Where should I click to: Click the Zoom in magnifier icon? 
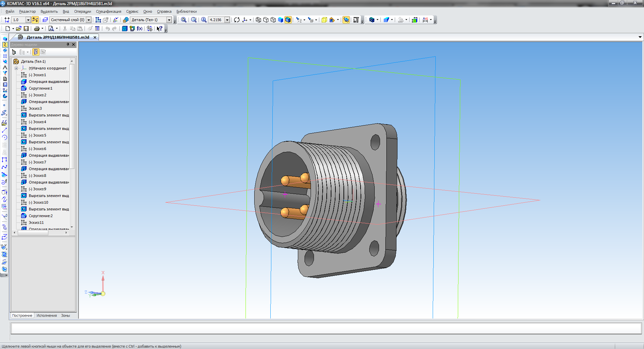204,20
